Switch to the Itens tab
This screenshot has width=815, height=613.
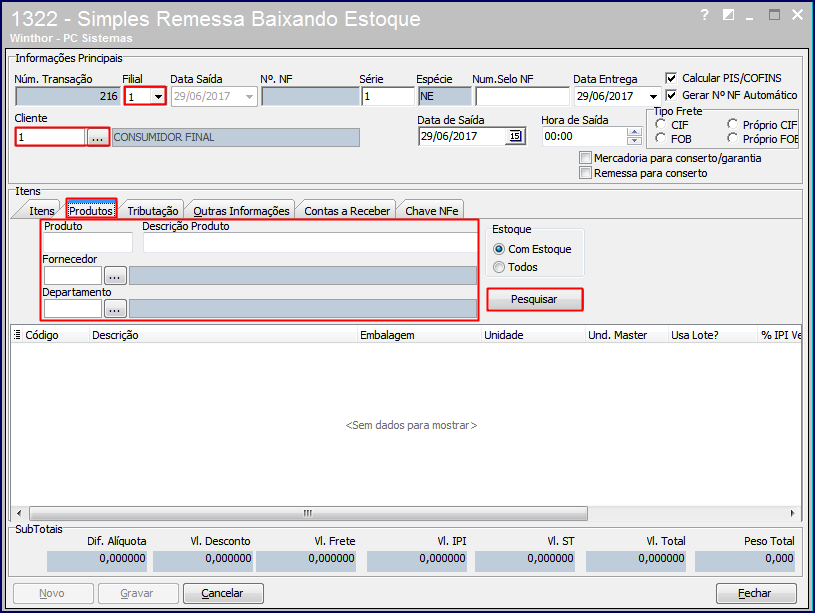point(42,211)
